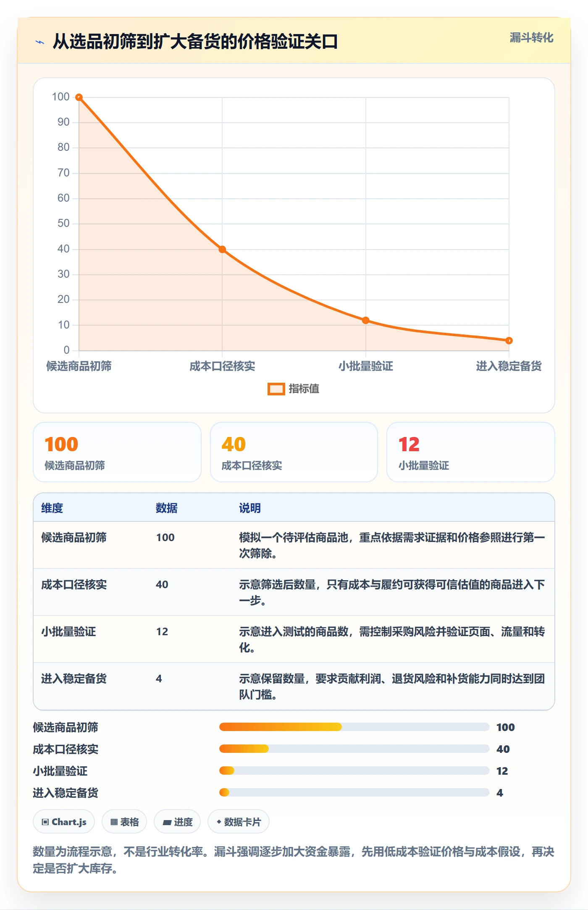Click the 指标值 legend label text
Image resolution: width=588 pixels, height=910 pixels.
coord(304,389)
